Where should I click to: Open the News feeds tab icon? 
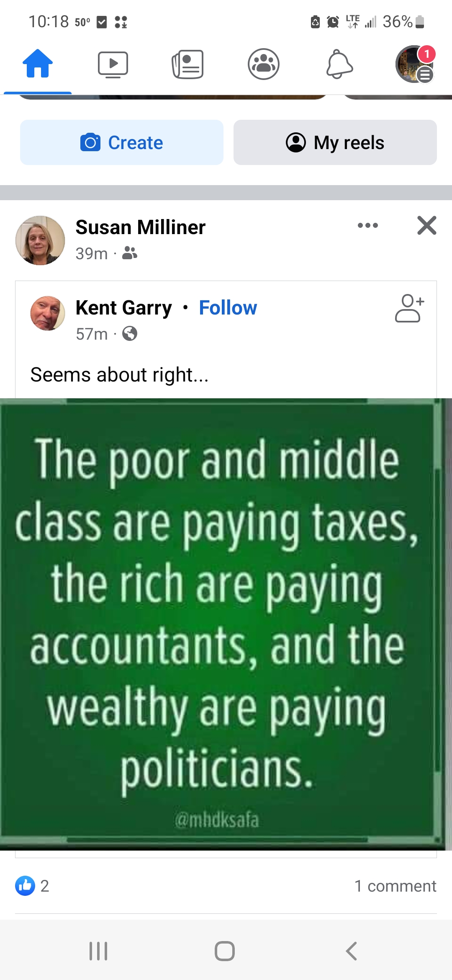pos(188,64)
